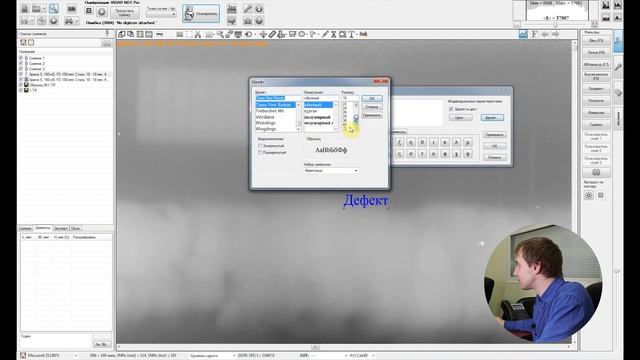
Task: Select the ellipse shape tool
Action: (x=302, y=35)
